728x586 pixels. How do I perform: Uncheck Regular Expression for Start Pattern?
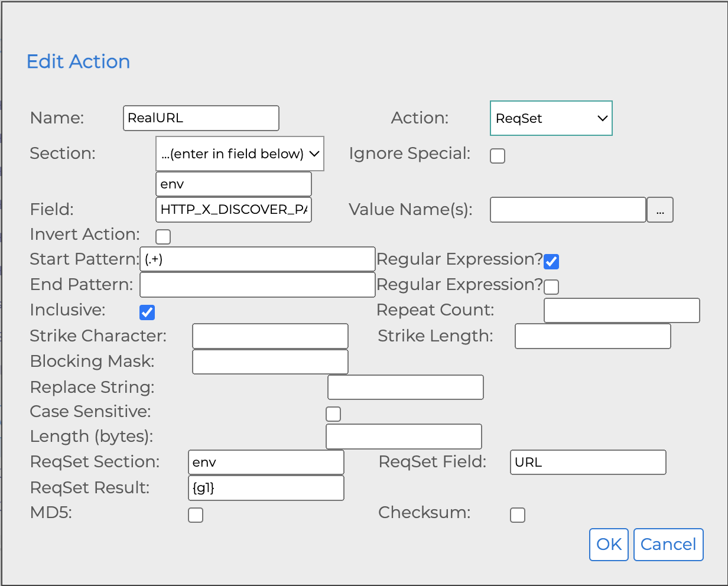point(551,261)
